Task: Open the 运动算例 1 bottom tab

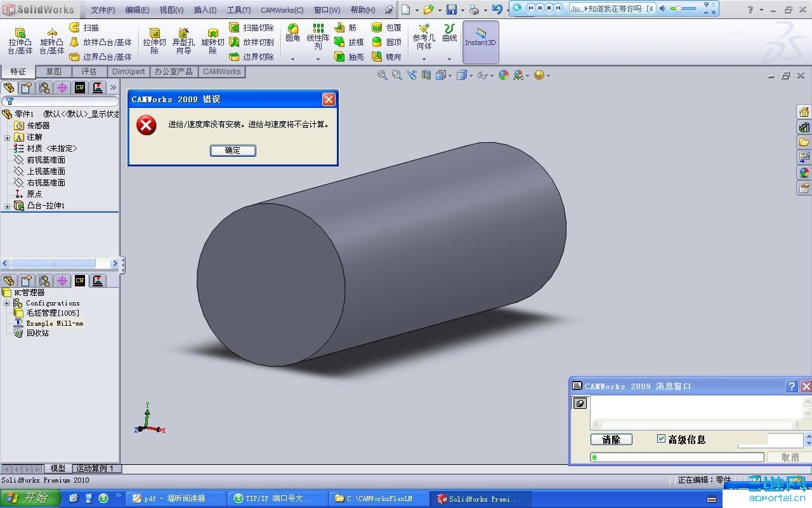Action: [x=95, y=469]
